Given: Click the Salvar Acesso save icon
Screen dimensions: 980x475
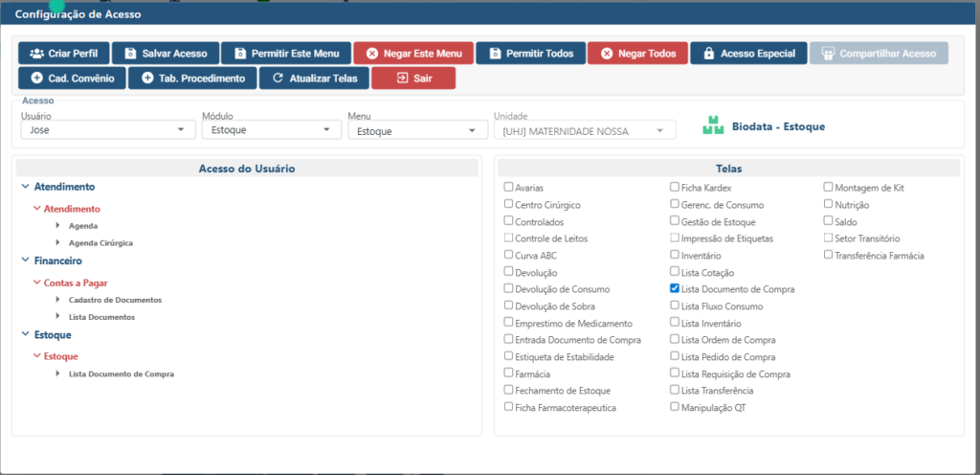Looking at the screenshot, I should coord(130,54).
